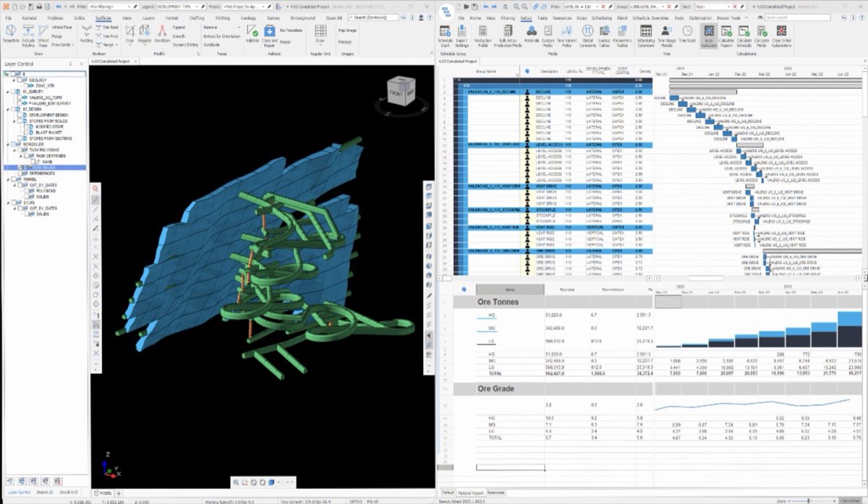Switch to scheduler Resources ribbon tab
Viewport: 868px width, 504px height.
coord(562,17)
